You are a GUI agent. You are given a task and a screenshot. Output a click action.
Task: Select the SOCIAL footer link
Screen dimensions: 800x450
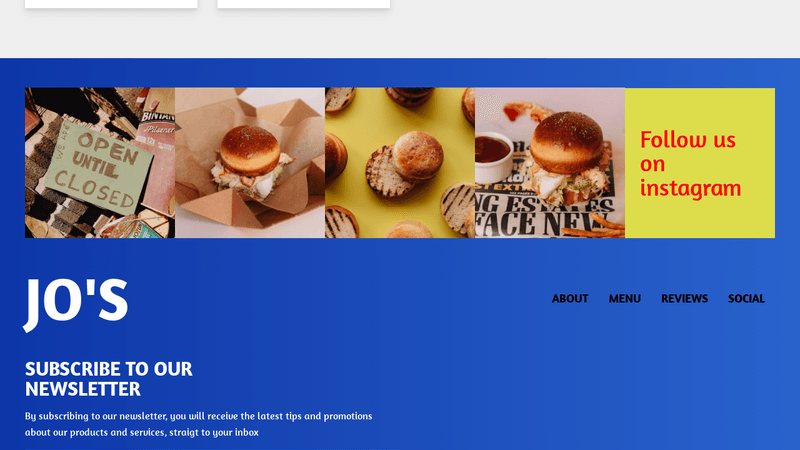(746, 298)
